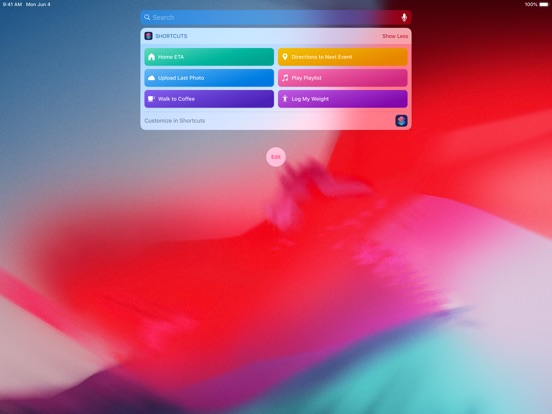552x414 pixels.
Task: Start the Play Playlist shortcut
Action: point(343,78)
